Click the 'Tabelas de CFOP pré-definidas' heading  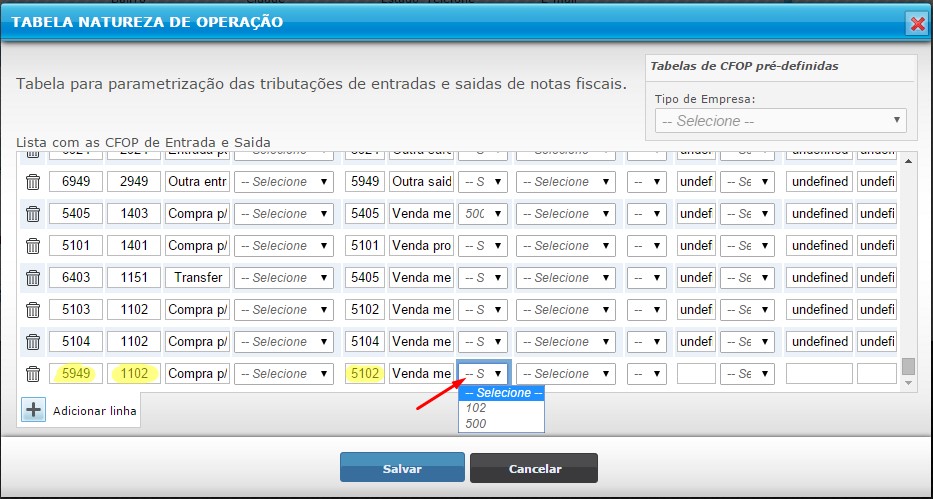point(744,66)
